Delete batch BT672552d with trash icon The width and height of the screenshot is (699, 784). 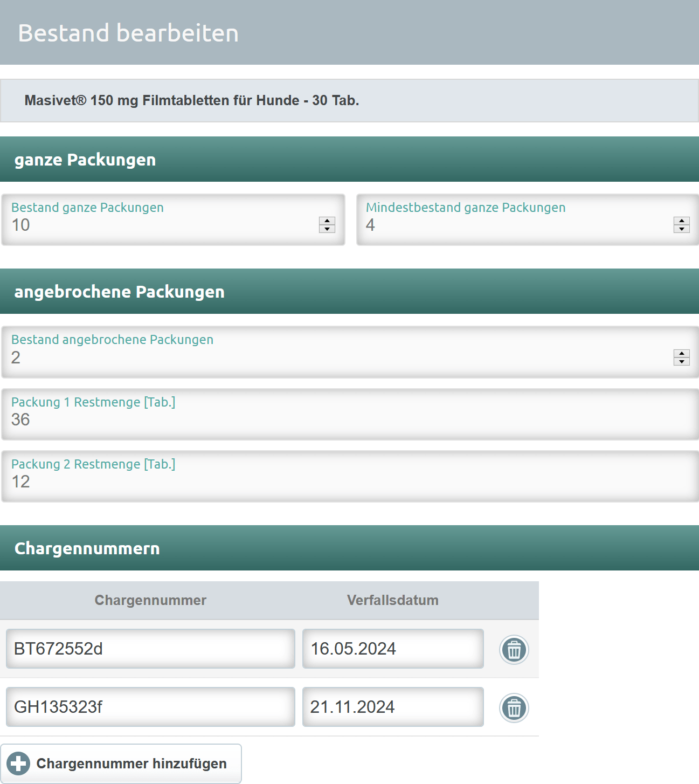click(x=514, y=650)
